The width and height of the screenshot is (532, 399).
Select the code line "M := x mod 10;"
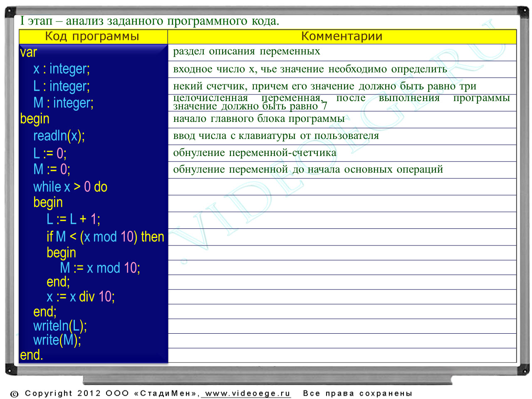point(100,268)
